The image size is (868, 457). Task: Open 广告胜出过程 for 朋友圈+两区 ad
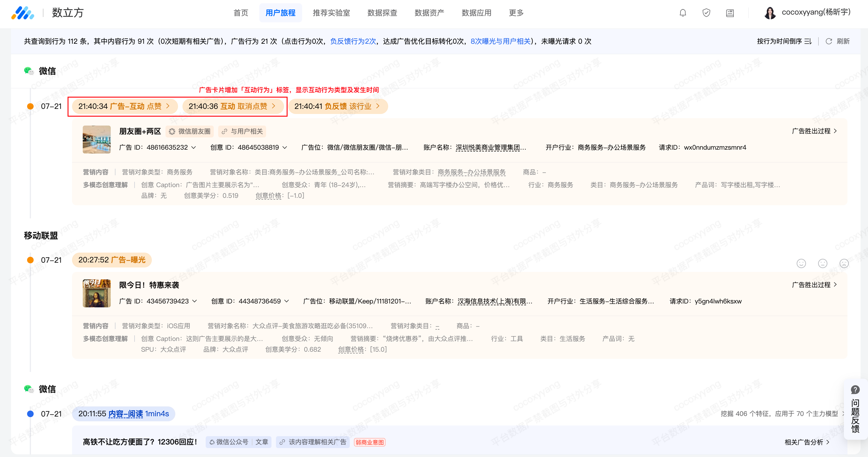(x=814, y=131)
